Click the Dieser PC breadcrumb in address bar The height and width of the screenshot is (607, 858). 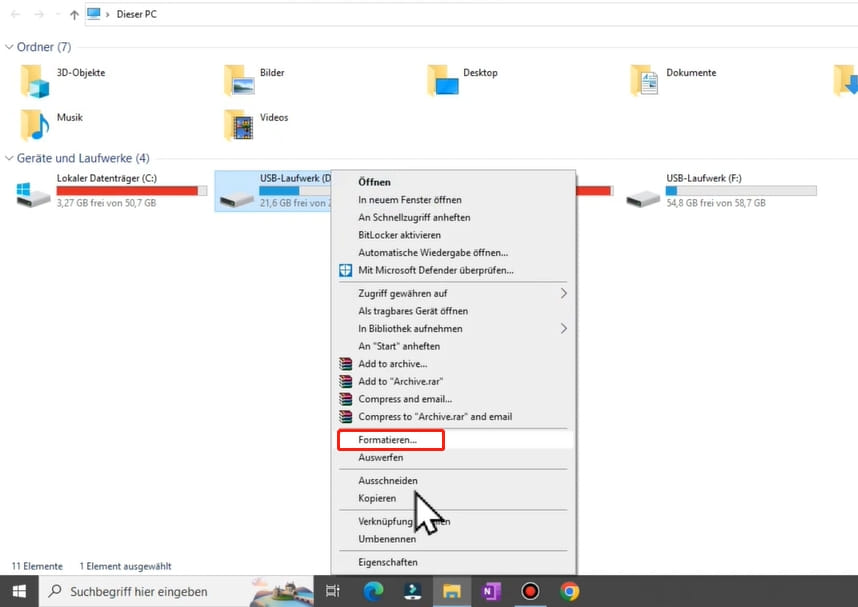click(136, 14)
